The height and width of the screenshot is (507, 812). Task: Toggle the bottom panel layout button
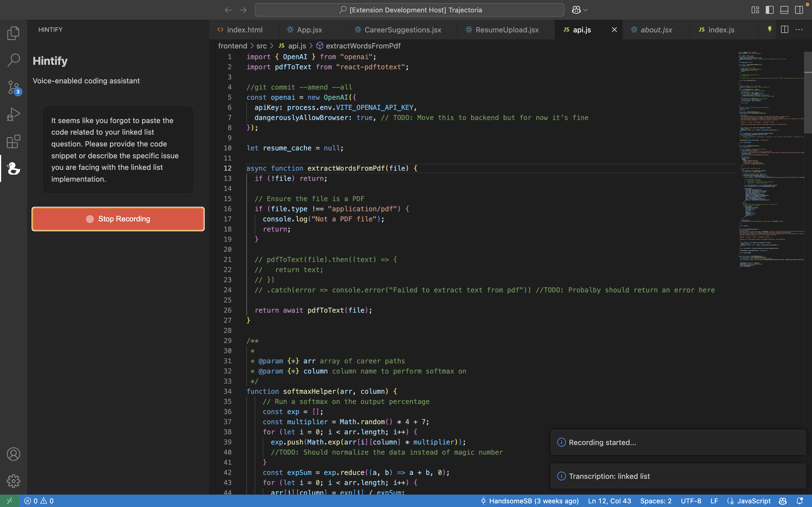[x=784, y=10]
